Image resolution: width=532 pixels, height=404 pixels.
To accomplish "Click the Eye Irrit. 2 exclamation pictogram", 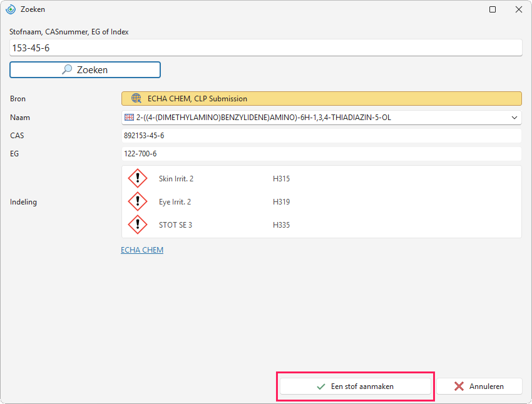I will coord(138,201).
